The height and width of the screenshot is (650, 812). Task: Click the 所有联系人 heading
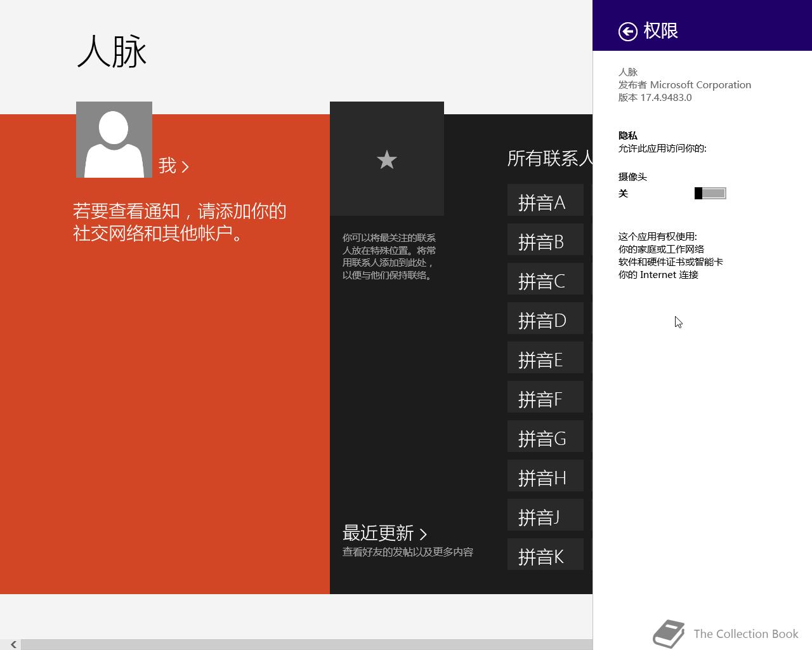(x=550, y=158)
